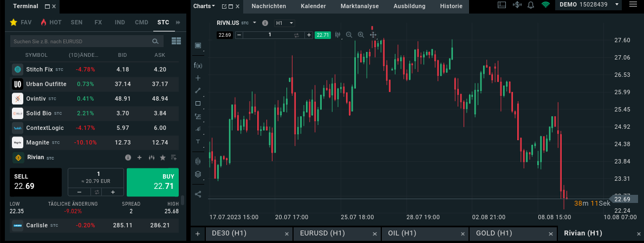Open Rivian instrument info in Terminal panel
Viewport: 644px width, 243px height.
[x=128, y=157]
